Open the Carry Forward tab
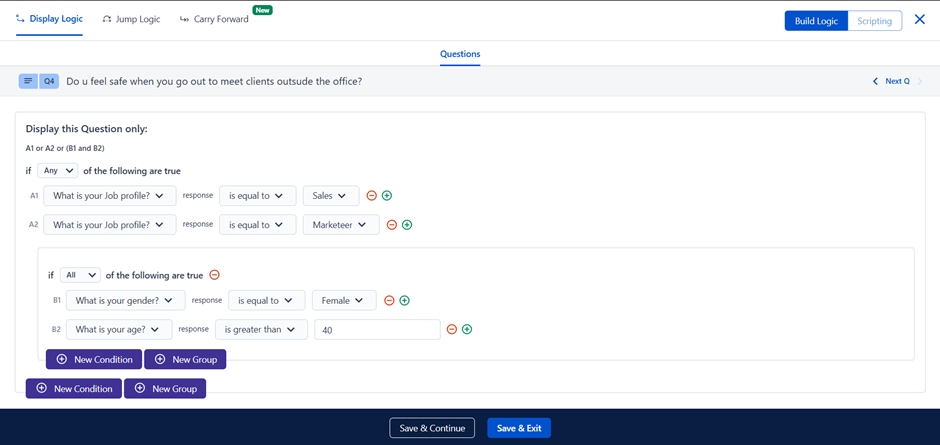 [213, 19]
